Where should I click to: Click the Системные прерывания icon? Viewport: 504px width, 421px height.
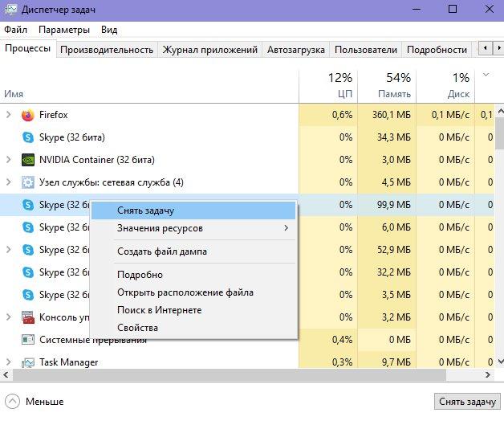(x=28, y=340)
